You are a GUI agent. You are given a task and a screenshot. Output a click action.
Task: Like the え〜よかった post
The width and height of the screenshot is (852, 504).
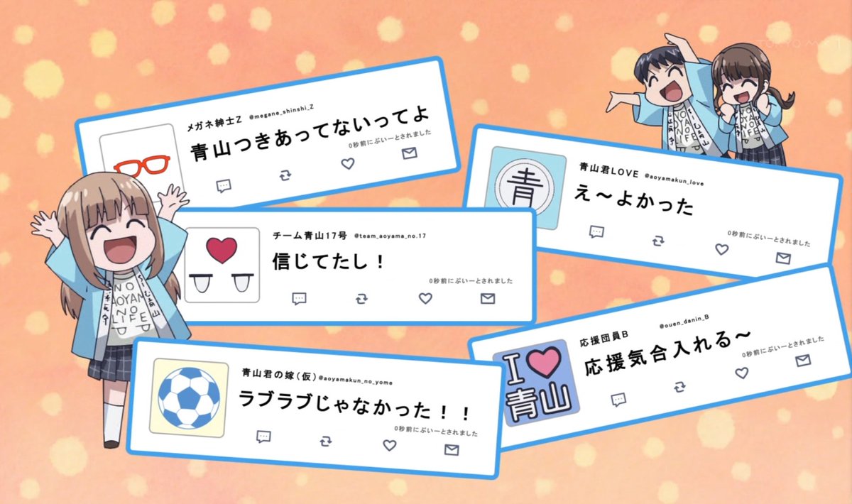(x=721, y=249)
